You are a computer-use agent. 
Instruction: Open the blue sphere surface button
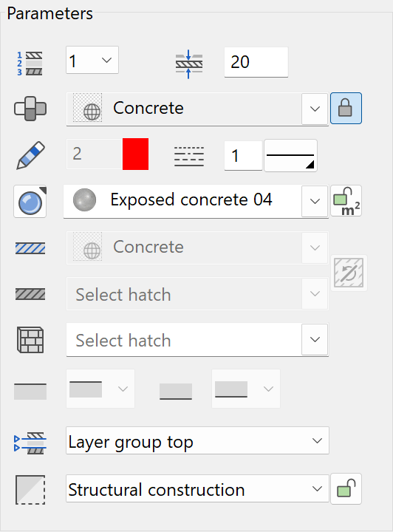(30, 202)
